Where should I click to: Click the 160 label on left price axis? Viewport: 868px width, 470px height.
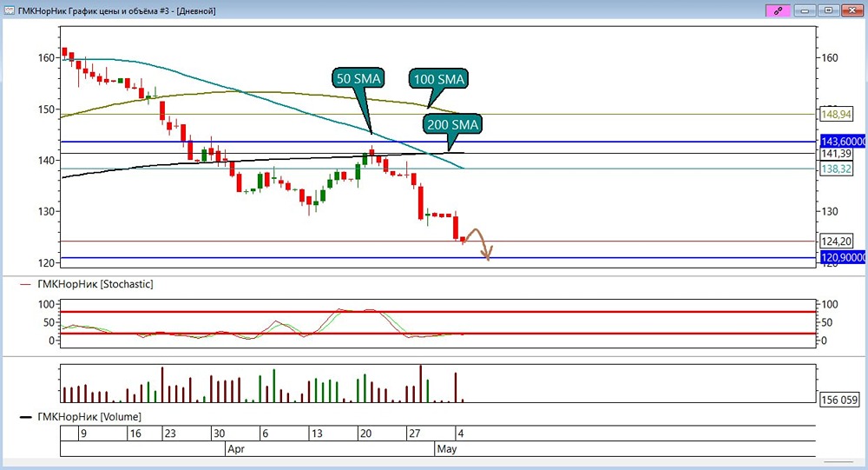pyautogui.click(x=47, y=57)
